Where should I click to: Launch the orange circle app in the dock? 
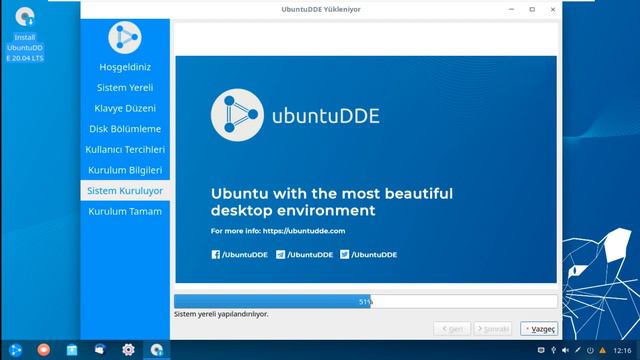tap(44, 350)
